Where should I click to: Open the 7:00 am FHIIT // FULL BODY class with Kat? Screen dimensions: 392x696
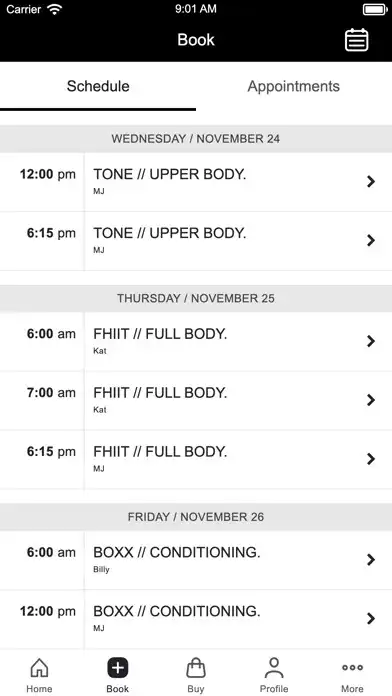click(x=196, y=400)
